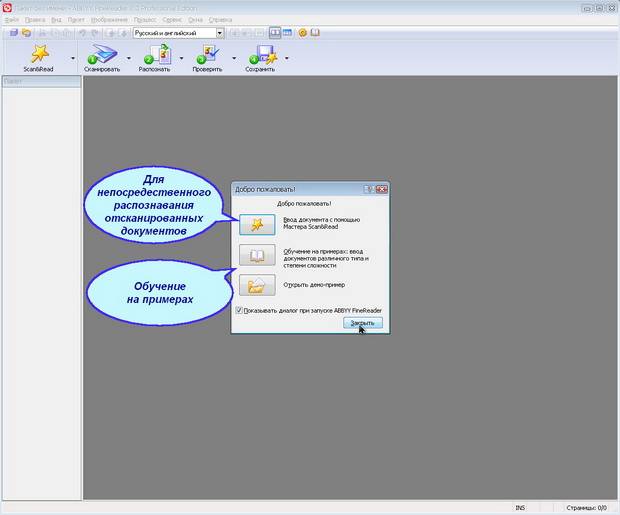Click the Сохранить save icon

[261, 54]
